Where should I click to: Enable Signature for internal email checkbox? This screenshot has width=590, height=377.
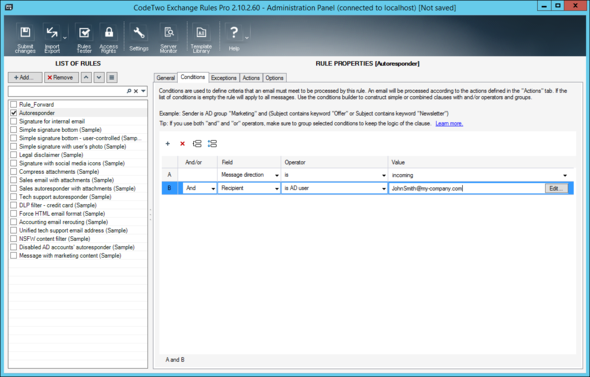14,121
